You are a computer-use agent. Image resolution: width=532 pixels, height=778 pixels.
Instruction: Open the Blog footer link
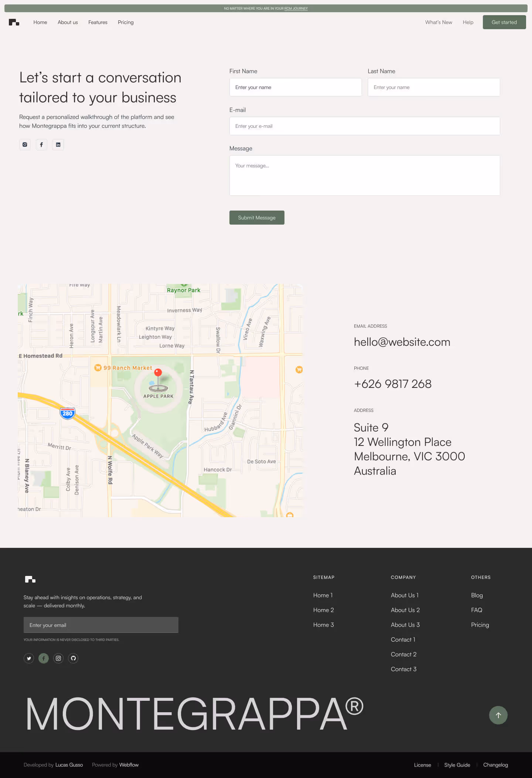pos(477,595)
